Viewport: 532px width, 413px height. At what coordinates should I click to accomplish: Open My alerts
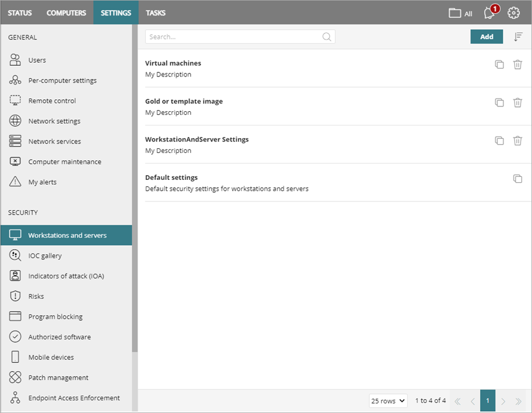click(42, 182)
